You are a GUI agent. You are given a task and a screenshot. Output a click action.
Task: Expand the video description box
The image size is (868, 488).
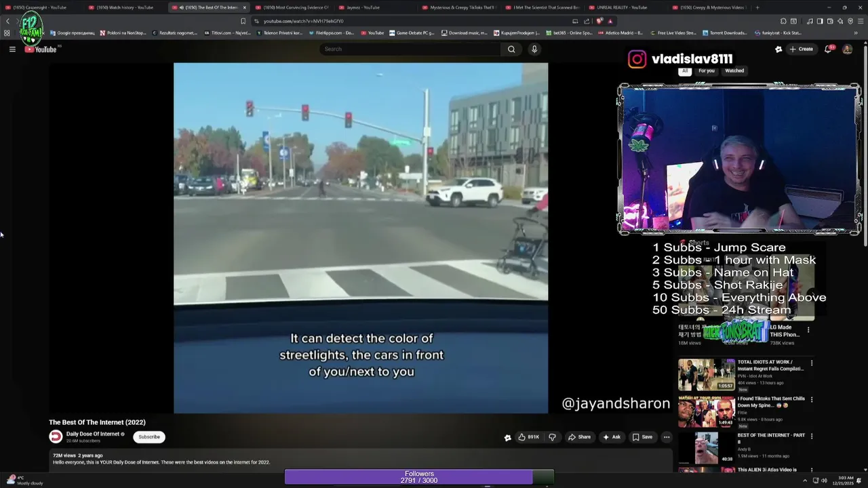click(x=361, y=459)
